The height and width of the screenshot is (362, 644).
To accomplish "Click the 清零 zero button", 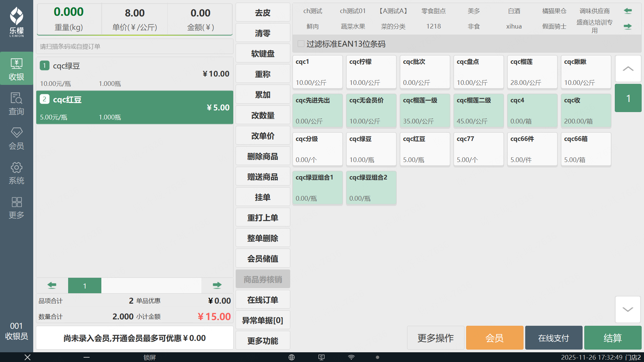I will click(263, 33).
